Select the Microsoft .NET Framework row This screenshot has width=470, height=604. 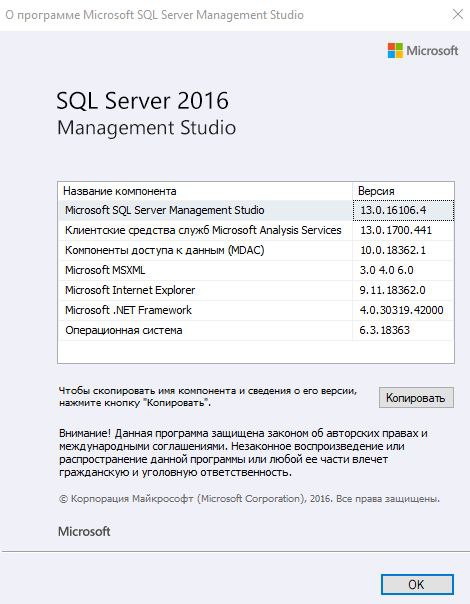pyautogui.click(x=256, y=310)
